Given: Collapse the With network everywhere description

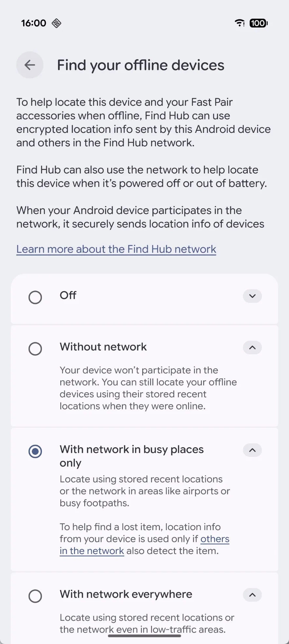Looking at the screenshot, I should [x=252, y=595].
